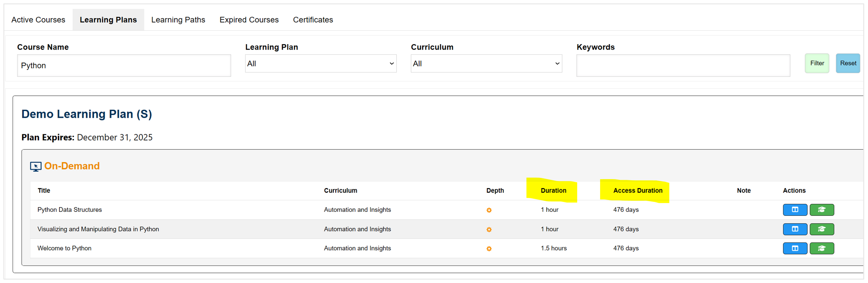868x283 pixels.
Task: Click depth gear icon for Welcome to Python
Action: click(x=489, y=249)
